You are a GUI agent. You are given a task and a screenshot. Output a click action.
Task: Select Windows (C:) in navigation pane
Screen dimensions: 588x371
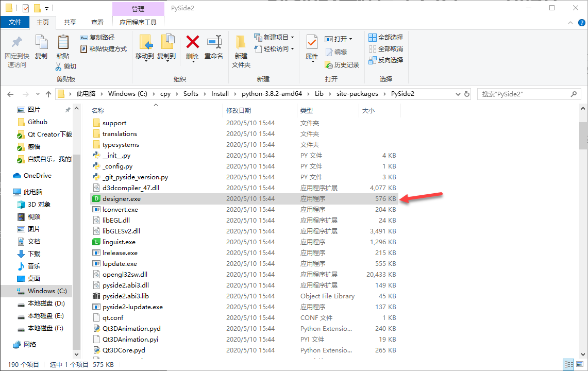(37, 291)
